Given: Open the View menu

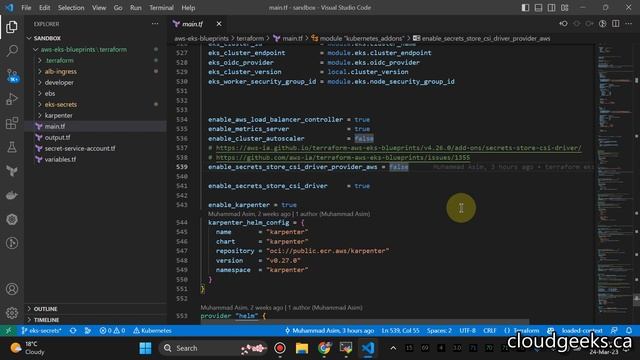Looking at the screenshot, I should click(99, 7).
